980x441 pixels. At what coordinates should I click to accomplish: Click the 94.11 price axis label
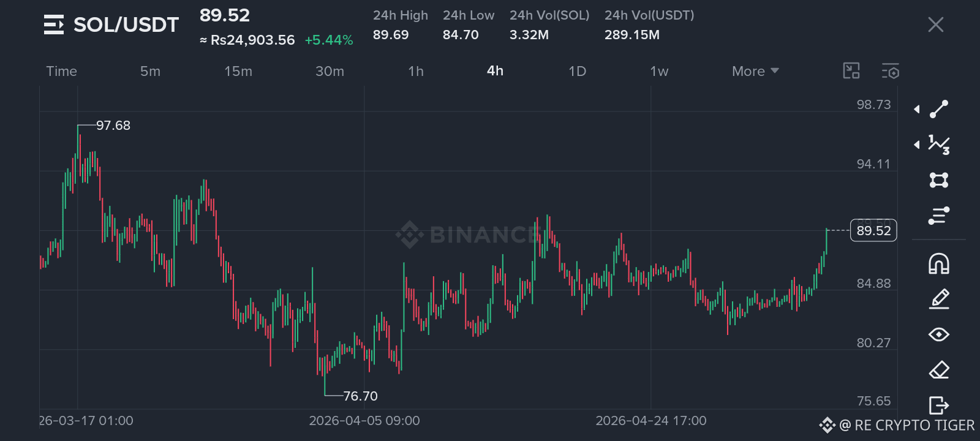(873, 164)
